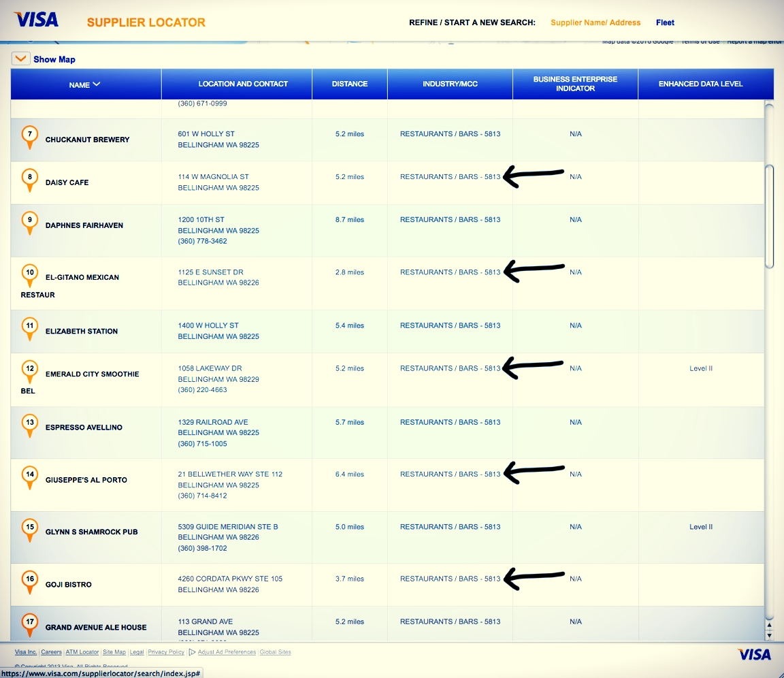Click map pin 11 for Elizabeth Station

click(30, 329)
